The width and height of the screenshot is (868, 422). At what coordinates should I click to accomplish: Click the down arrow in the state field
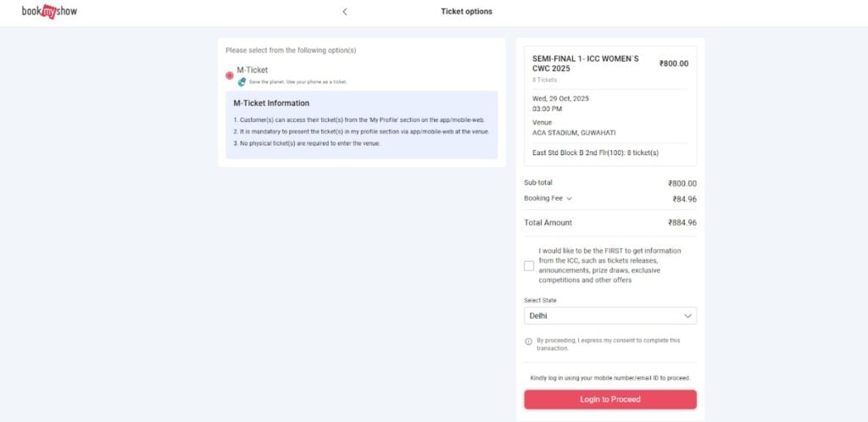click(x=687, y=316)
